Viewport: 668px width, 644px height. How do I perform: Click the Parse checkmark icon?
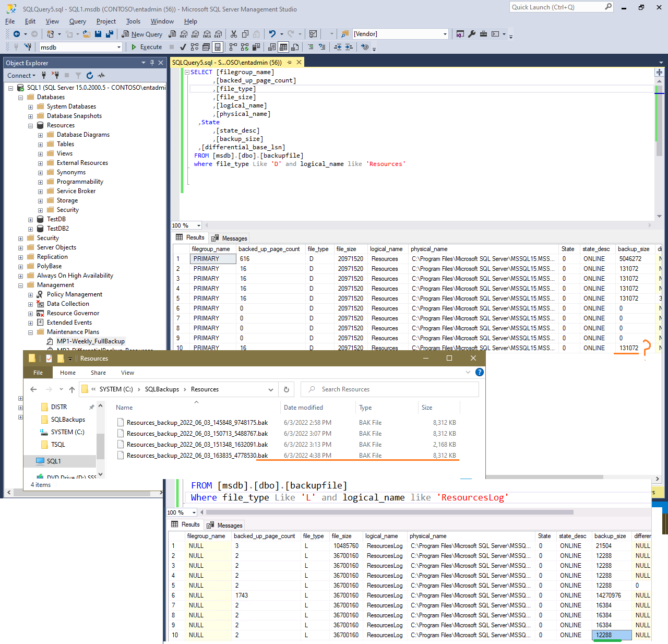183,47
